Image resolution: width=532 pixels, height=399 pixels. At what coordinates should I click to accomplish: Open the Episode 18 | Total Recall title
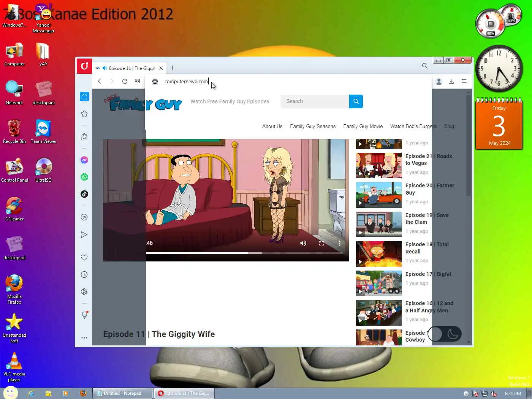(x=427, y=248)
